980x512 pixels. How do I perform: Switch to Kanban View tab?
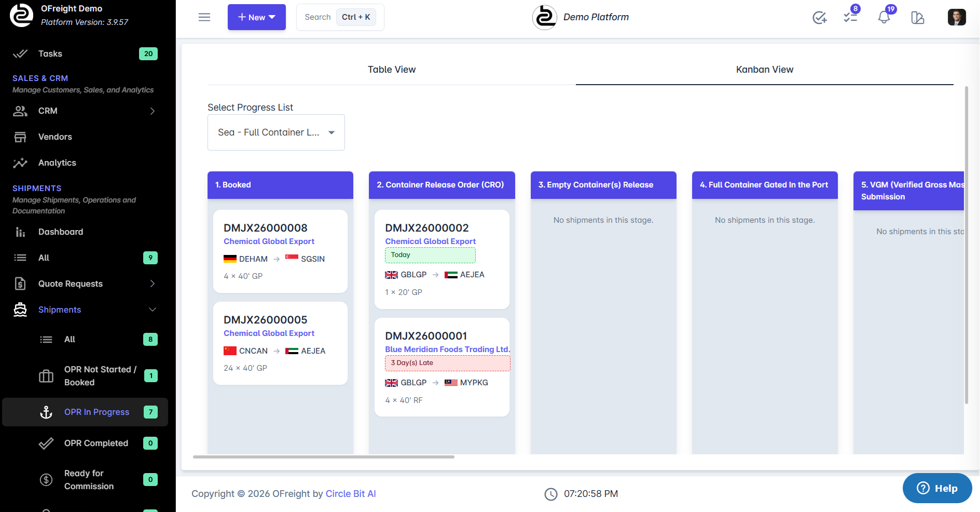764,69
